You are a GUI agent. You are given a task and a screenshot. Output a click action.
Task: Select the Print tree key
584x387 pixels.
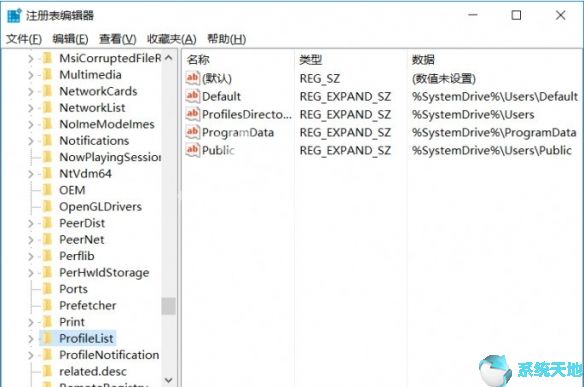coord(72,322)
